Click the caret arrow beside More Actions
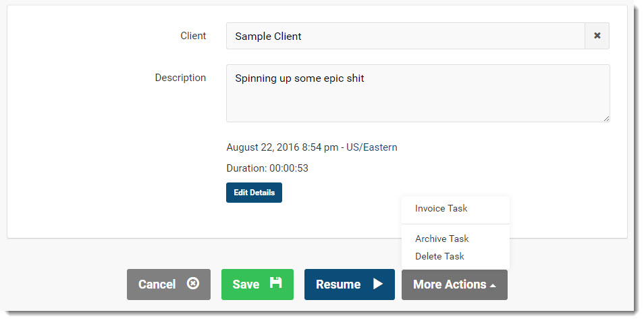Image resolution: width=644 pixels, height=321 pixels. tap(493, 286)
